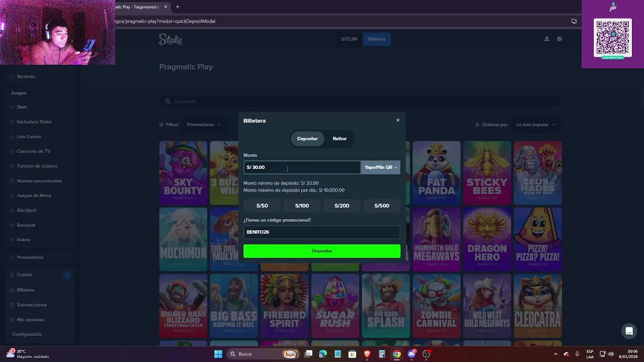Screen dimensions: 644x362
Task: Open the Sky Bounty game thumbnail
Action: click(x=183, y=173)
